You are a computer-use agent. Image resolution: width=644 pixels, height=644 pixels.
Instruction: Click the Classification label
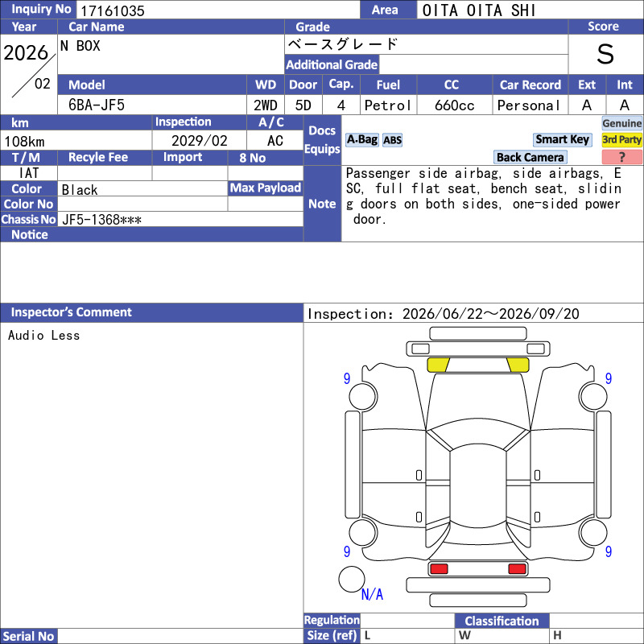pos(502,621)
